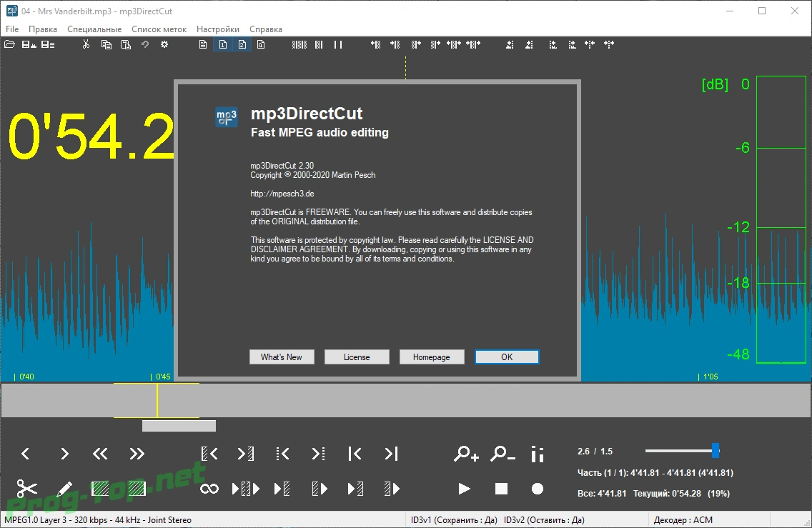Image resolution: width=812 pixels, height=528 pixels.
Task: Click the undo arrow in top toolbar
Action: (145, 44)
